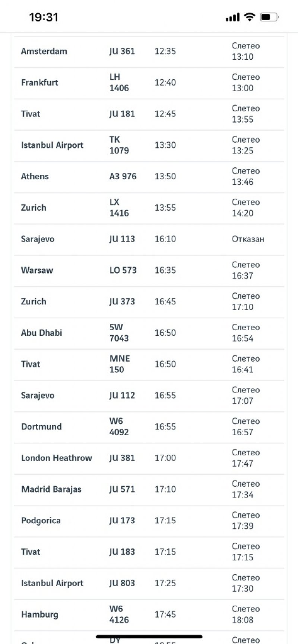This screenshot has width=298, height=644.
Task: Select flight JU 181 to Tivat
Action: point(149,114)
